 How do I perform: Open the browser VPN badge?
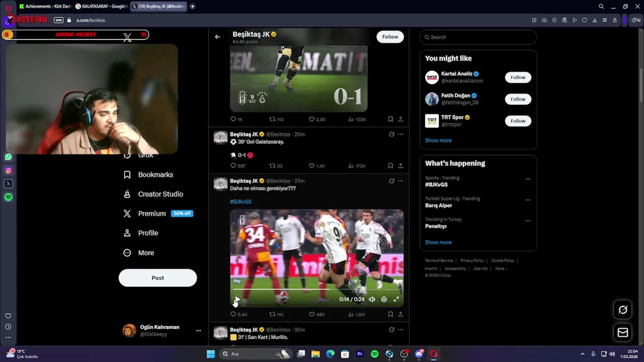pyautogui.click(x=58, y=20)
